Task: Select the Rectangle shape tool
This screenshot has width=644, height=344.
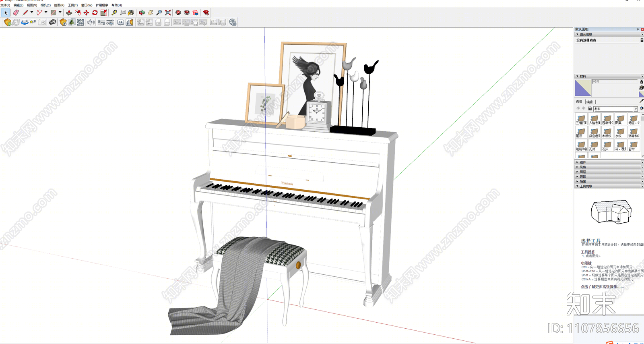Action: 54,13
